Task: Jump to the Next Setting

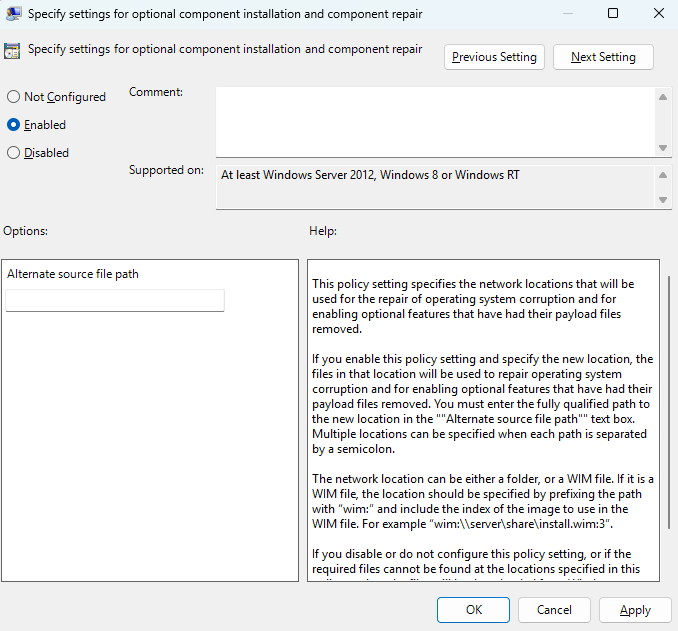Action: point(603,57)
